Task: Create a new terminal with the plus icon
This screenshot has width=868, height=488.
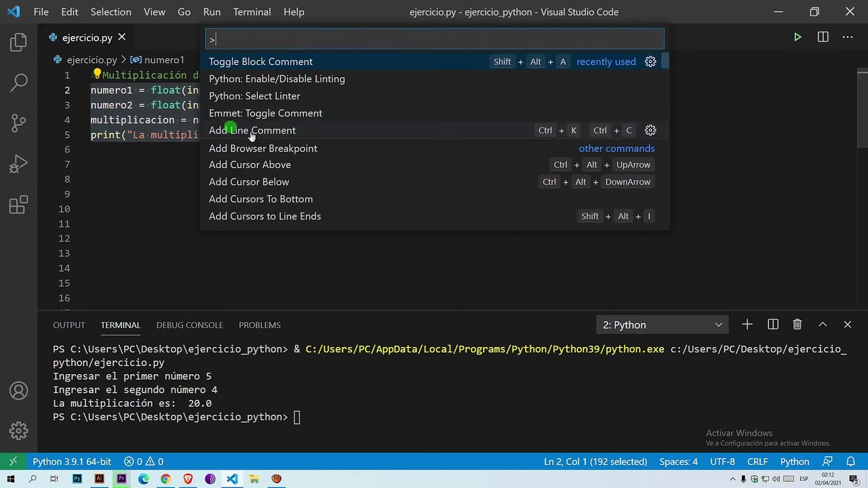Action: pos(747,325)
